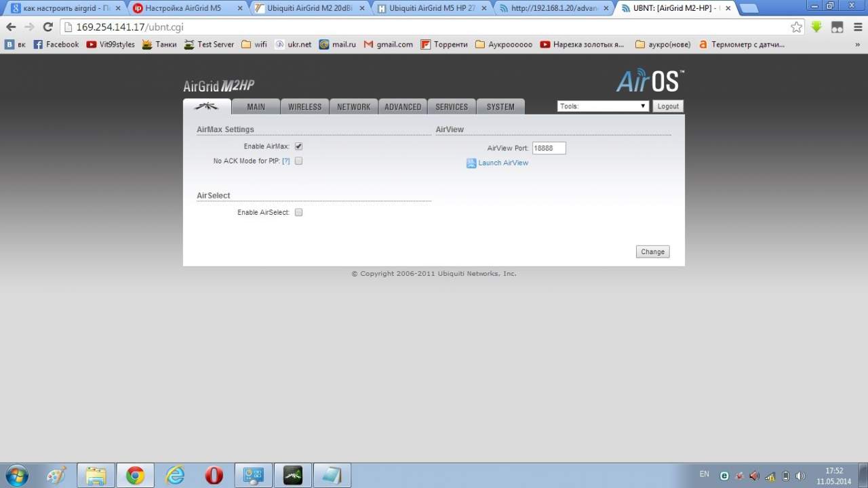Open the Chrome hamburger menu

856,27
